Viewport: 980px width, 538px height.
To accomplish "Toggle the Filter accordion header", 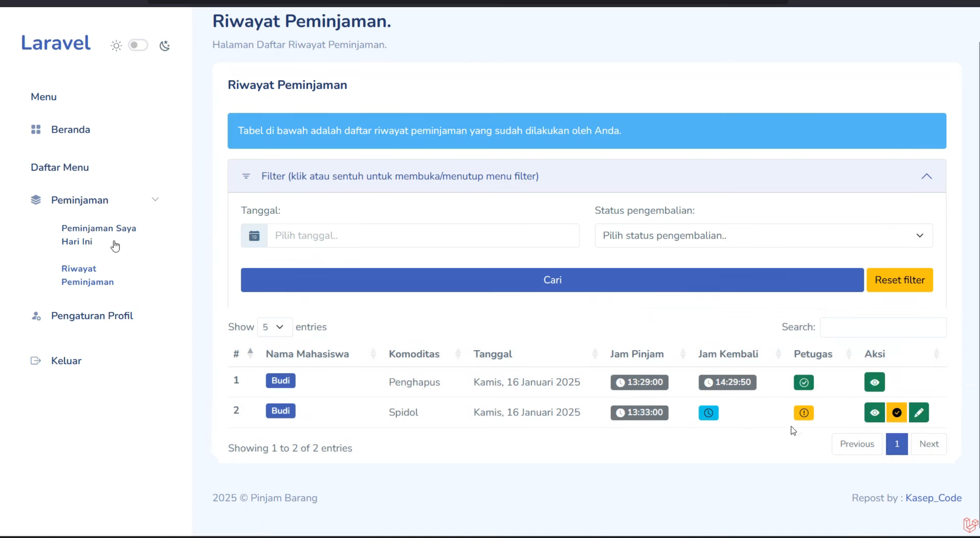I will tap(587, 176).
